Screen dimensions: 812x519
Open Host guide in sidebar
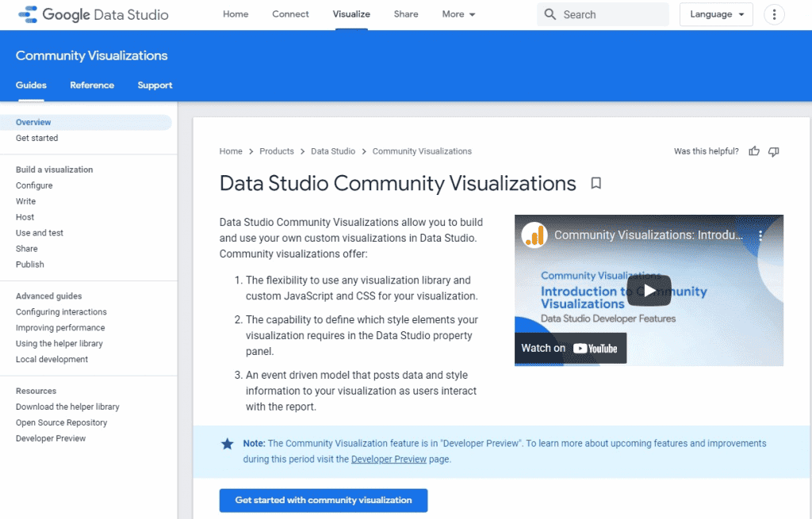pos(25,217)
